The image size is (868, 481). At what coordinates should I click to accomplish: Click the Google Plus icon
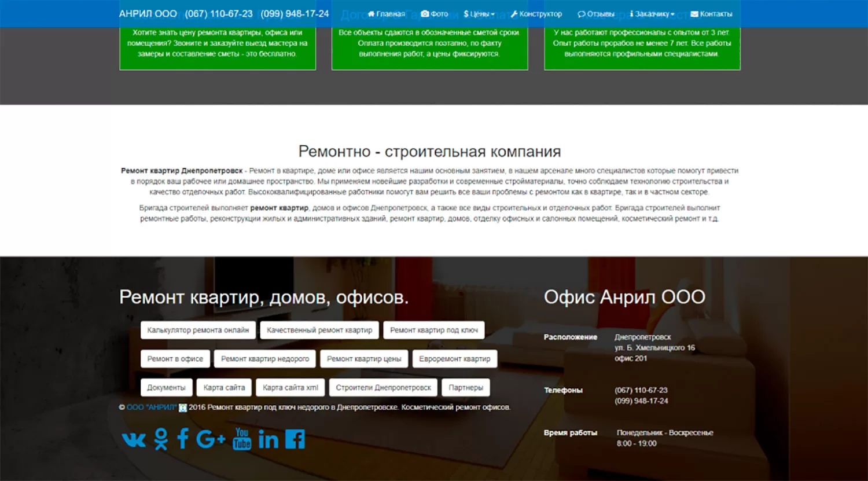[211, 439]
